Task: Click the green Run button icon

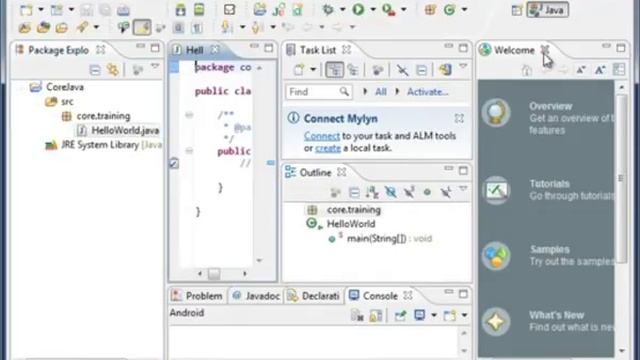Action: [x=358, y=9]
